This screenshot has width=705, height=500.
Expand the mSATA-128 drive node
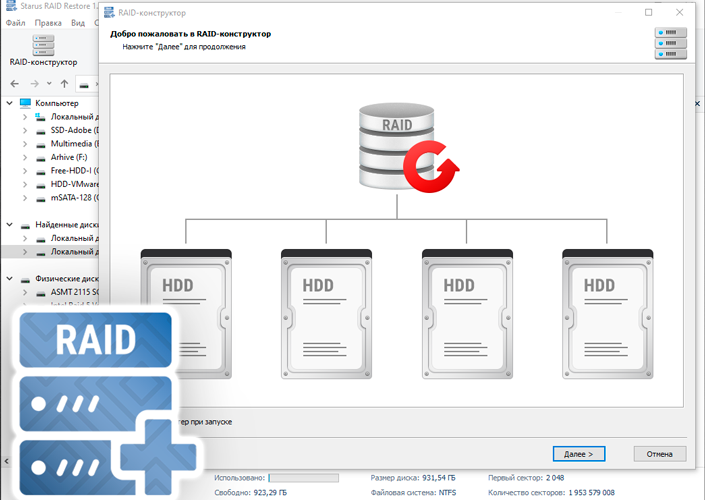tap(25, 198)
